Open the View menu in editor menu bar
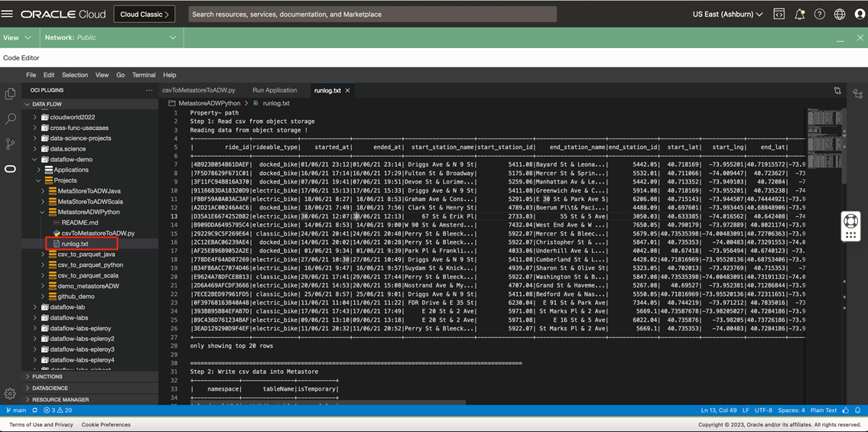The height and width of the screenshot is (432, 868). coord(102,75)
